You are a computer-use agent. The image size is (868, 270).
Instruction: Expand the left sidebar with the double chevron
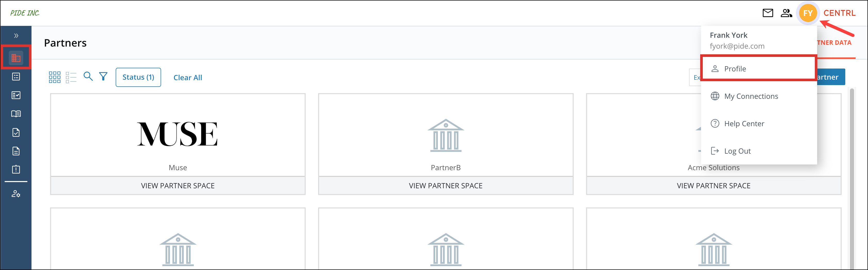click(x=16, y=36)
